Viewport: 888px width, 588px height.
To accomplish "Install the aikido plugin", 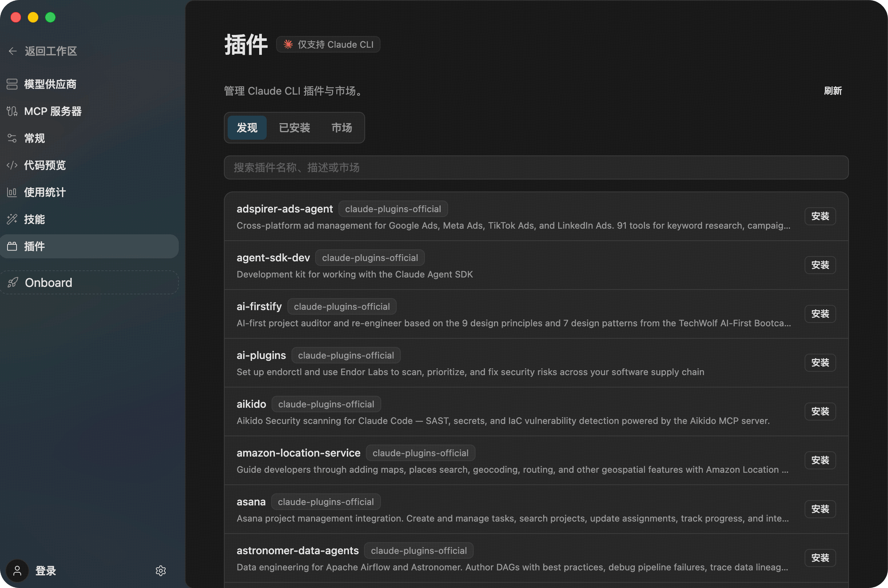I will tap(820, 412).
